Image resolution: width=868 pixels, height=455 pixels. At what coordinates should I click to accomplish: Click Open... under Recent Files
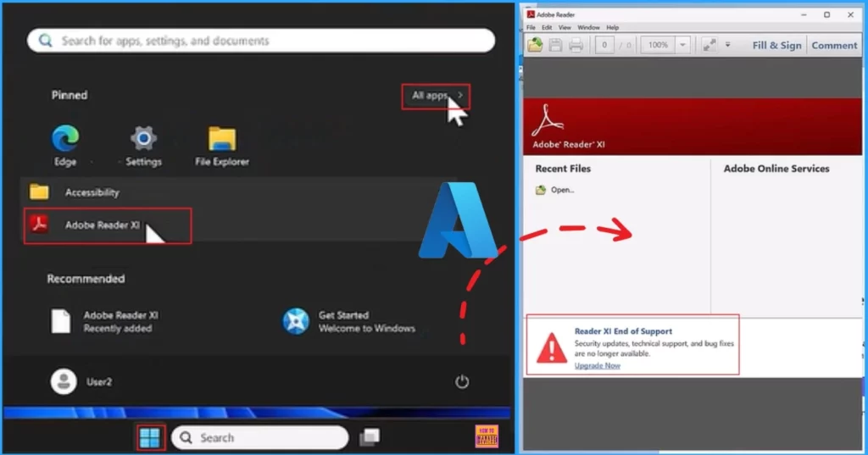tap(555, 190)
